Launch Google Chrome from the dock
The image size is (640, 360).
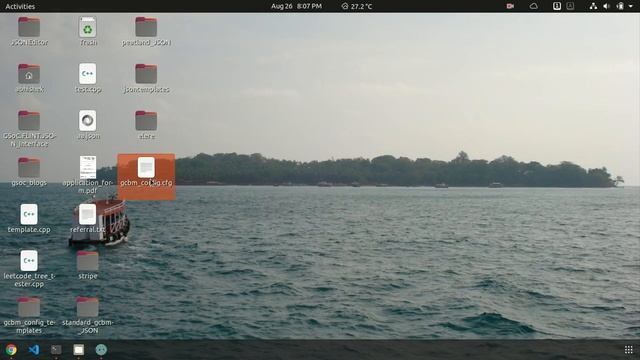coord(11,350)
